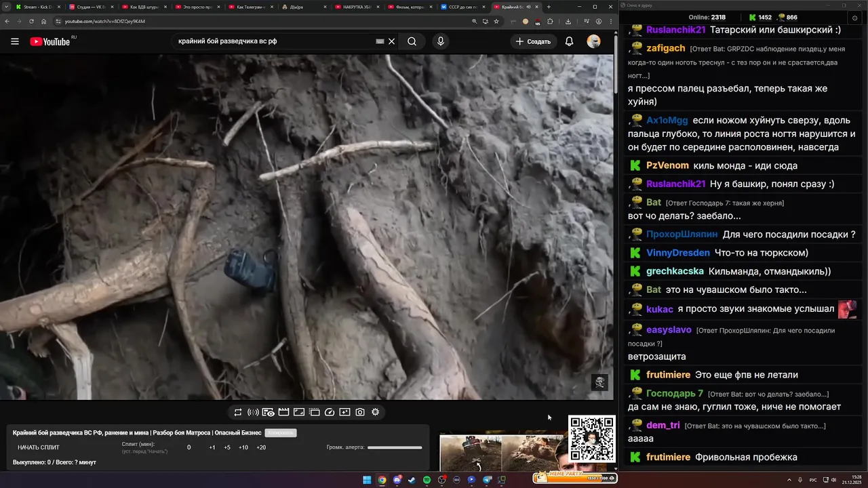This screenshot has width=868, height=488.
Task: Switch to the Stream - Kick tab
Action: click(38, 7)
